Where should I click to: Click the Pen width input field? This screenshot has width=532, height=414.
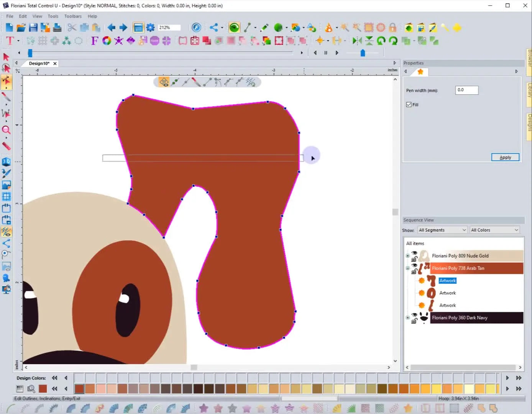click(x=466, y=90)
